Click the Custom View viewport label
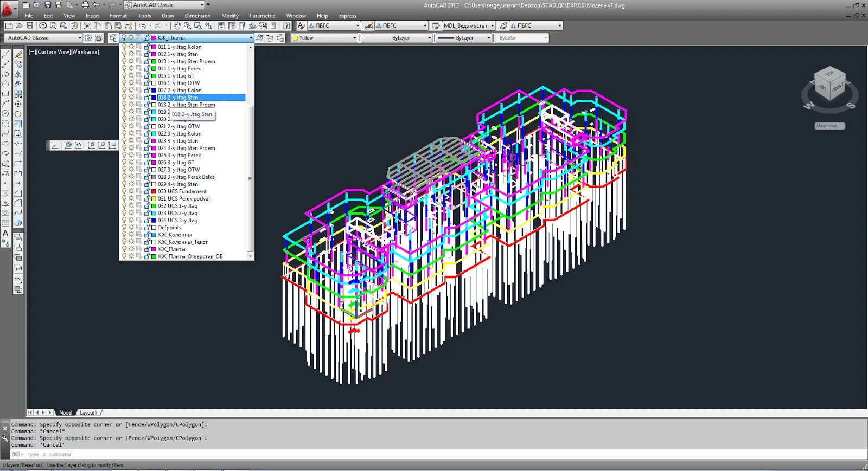 tap(54, 52)
